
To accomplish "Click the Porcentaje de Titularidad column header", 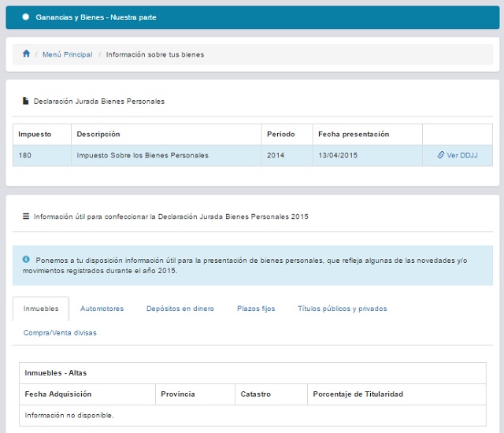I will pyautogui.click(x=358, y=394).
